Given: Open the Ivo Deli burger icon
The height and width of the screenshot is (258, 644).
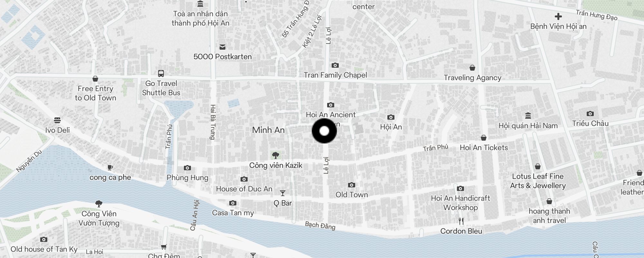Looking at the screenshot, I should point(57,121).
